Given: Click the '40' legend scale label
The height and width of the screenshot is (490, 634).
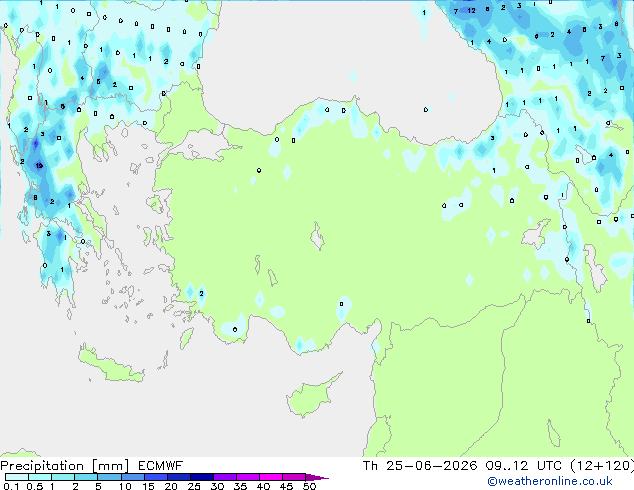Looking at the screenshot, I should tap(263, 486).
